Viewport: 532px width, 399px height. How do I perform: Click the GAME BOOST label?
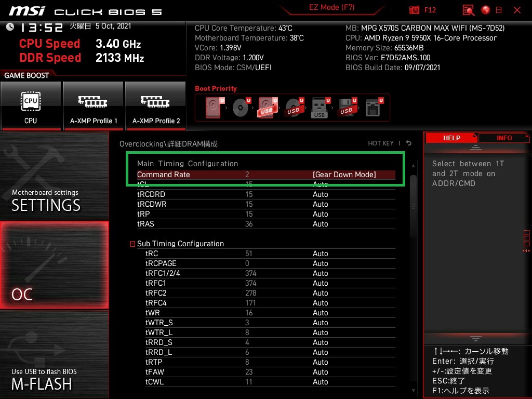(26, 75)
